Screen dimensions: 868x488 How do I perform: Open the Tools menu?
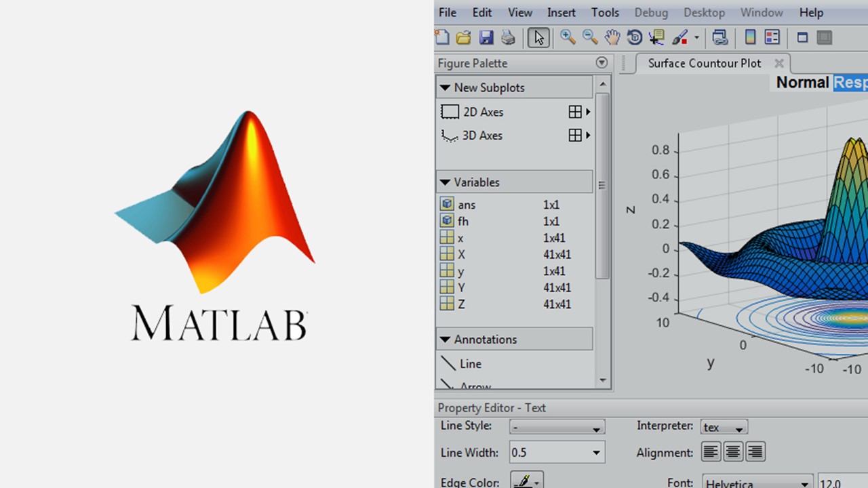[605, 12]
